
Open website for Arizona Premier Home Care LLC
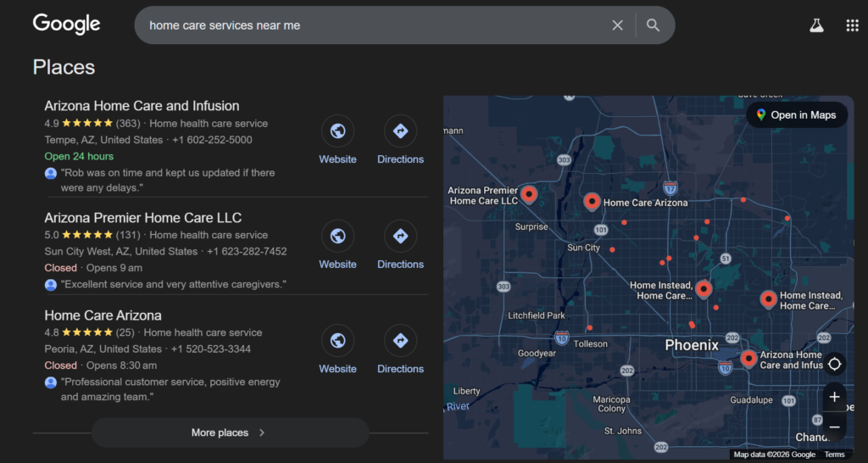[337, 237]
